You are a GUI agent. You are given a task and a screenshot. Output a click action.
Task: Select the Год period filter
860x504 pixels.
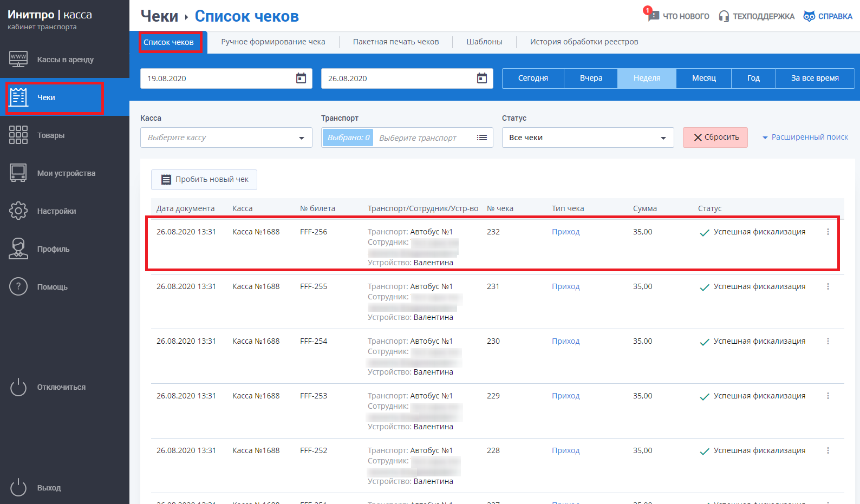[753, 78]
